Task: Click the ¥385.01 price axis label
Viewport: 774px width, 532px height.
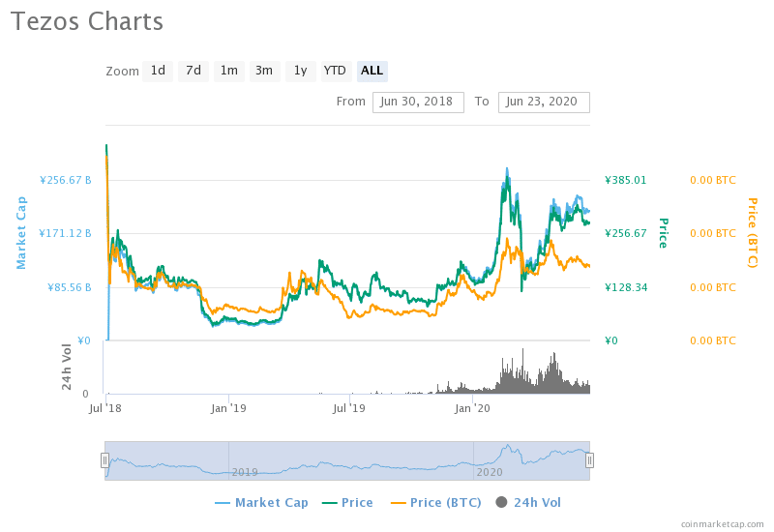Action: point(626,180)
